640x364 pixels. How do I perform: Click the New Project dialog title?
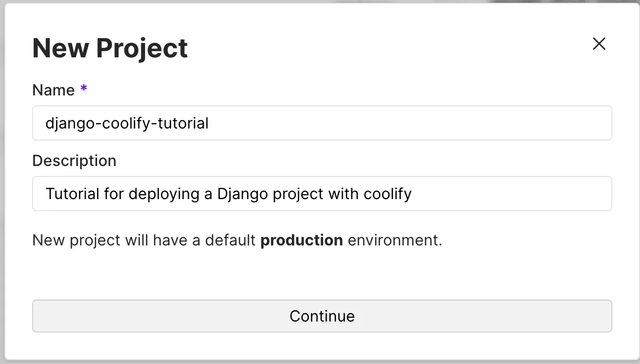(x=110, y=48)
